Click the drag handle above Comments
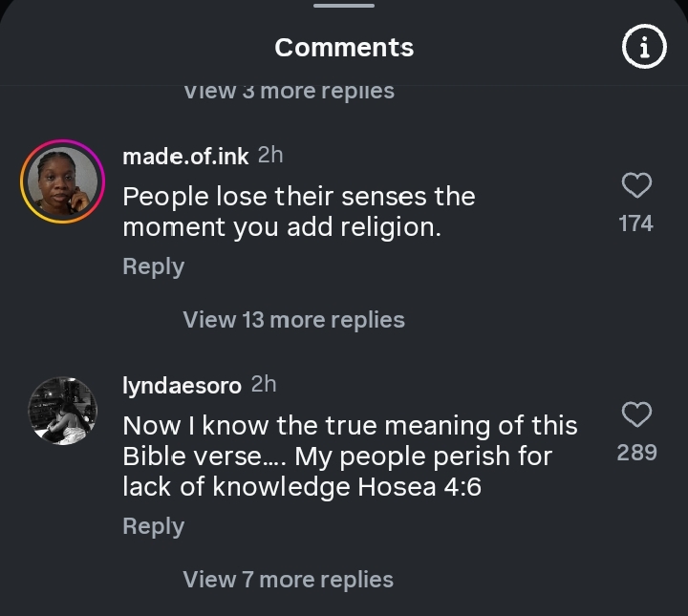The width and height of the screenshot is (688, 616). coord(344,6)
